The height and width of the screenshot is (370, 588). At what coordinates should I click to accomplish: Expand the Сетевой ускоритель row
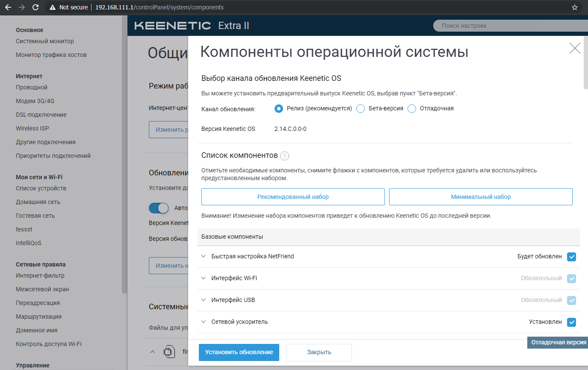pos(204,322)
